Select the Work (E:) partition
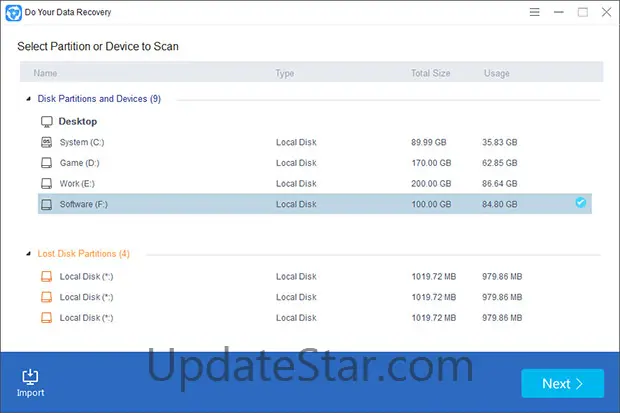The height and width of the screenshot is (413, 620). pos(315,183)
